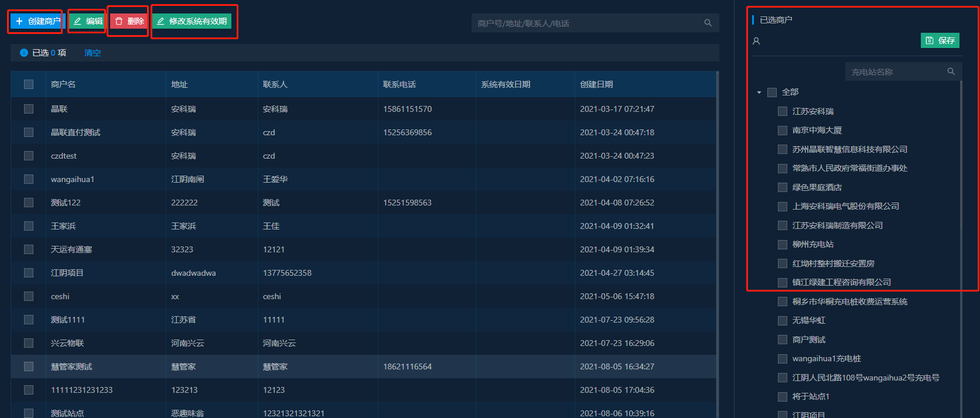Click the 编辑 edit button
This screenshot has height=418, width=980.
point(87,21)
